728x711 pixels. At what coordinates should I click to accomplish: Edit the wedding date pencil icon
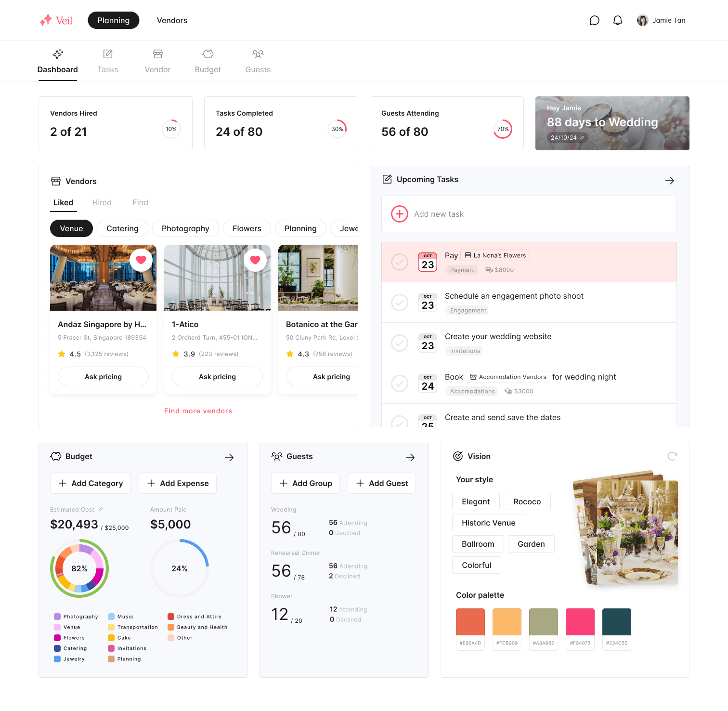(582, 138)
